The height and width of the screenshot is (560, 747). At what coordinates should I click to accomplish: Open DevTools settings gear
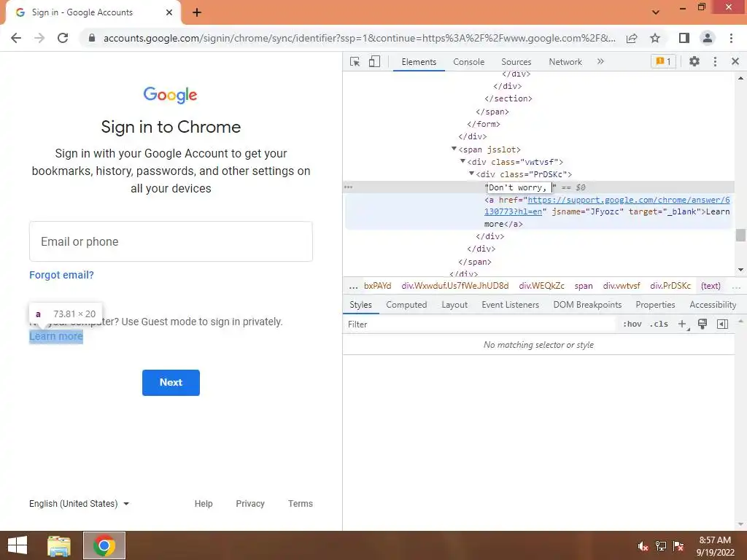coord(694,61)
